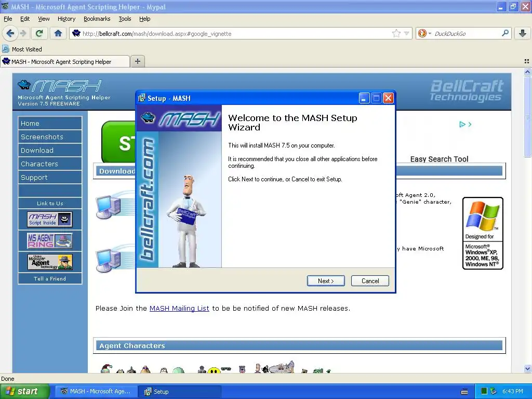
Task: Open the Screenshots sidebar link
Action: point(50,137)
